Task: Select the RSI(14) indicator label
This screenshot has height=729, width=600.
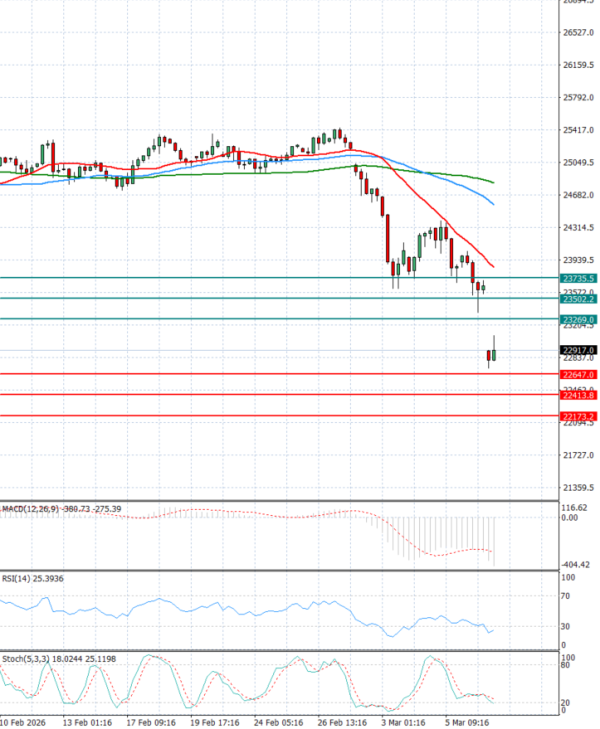Action: click(x=18, y=578)
